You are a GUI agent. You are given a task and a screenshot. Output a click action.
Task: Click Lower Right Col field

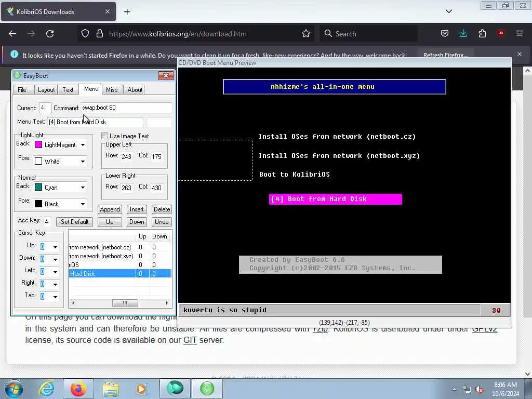157,188
